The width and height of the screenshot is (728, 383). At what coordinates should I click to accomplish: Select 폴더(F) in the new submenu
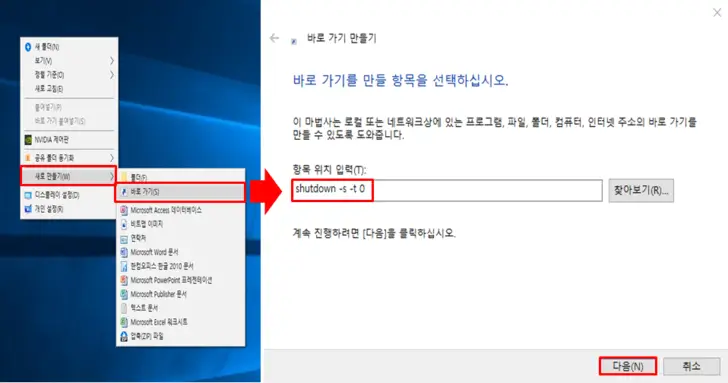click(181, 177)
